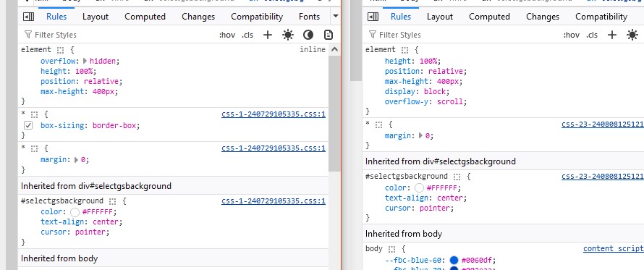Click left rules pane vertical scrollbar thumb
The image size is (644, 270).
[334, 114]
